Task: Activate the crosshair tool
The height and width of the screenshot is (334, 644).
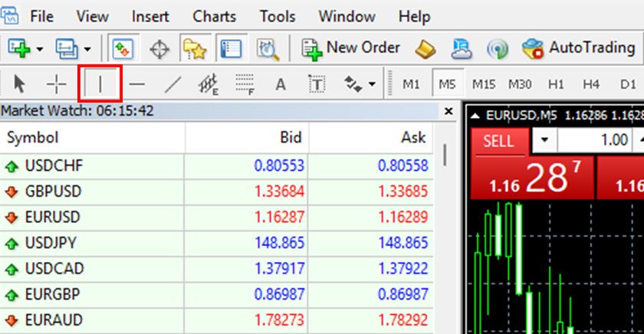Action: (x=58, y=84)
